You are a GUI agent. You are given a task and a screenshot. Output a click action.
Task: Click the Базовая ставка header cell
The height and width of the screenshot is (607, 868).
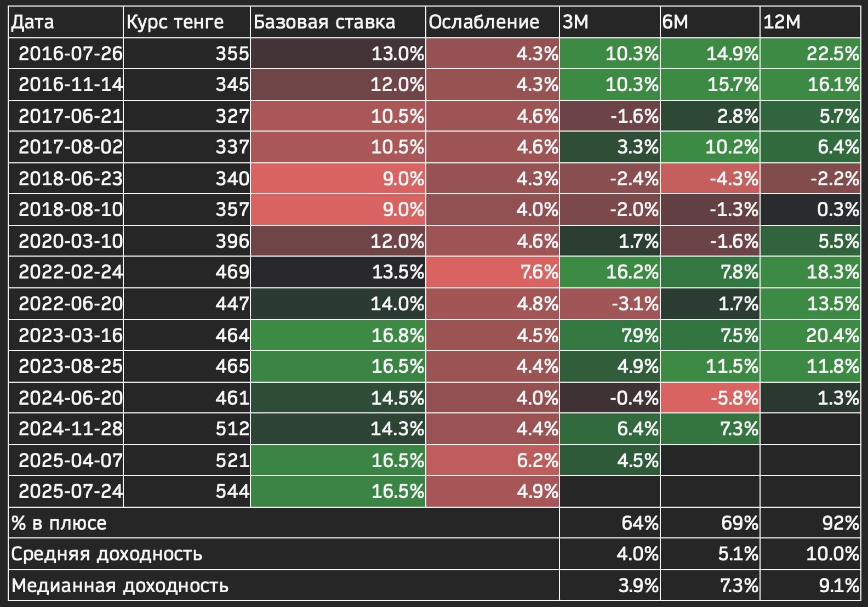click(x=338, y=22)
